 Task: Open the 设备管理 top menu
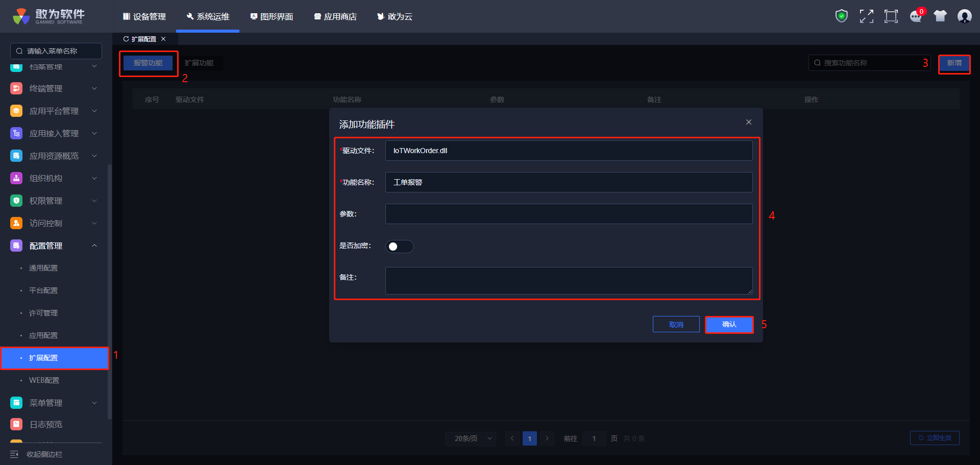(144, 16)
